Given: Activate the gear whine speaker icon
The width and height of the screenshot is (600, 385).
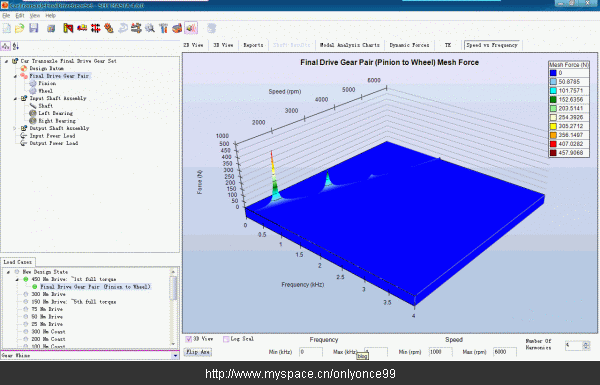Looking at the screenshot, I should coord(191,28).
